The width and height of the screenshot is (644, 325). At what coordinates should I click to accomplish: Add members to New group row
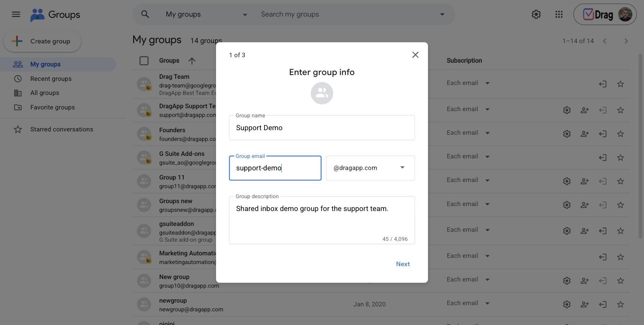coord(585,281)
